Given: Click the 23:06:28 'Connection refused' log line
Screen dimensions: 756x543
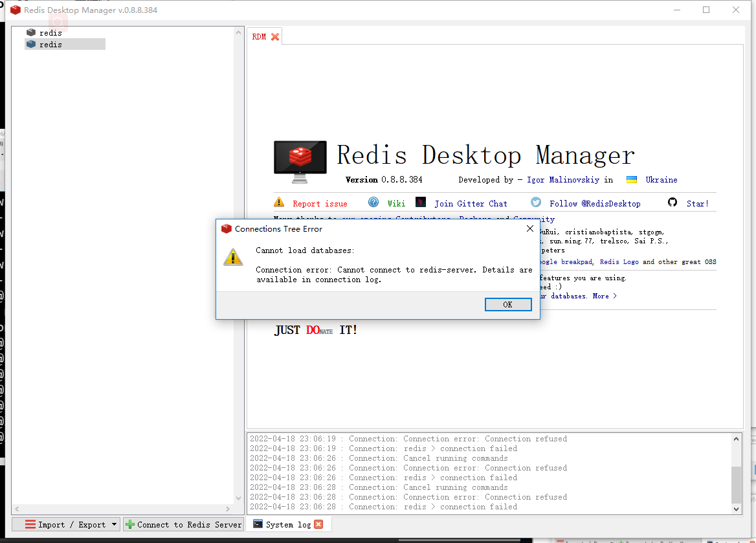Looking at the screenshot, I should click(408, 496).
